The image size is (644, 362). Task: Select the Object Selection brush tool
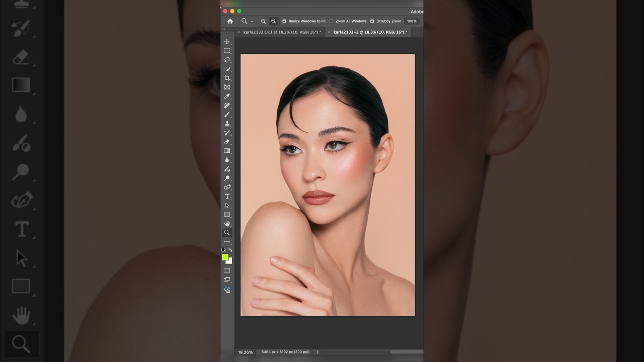tap(227, 69)
